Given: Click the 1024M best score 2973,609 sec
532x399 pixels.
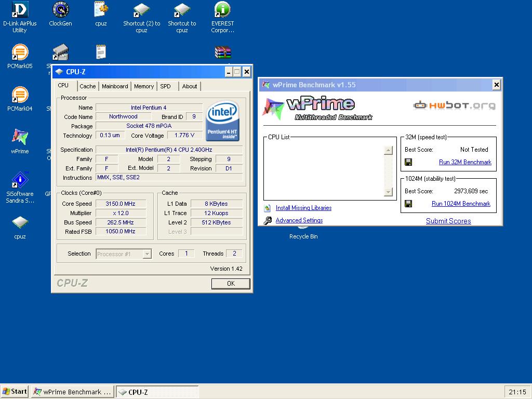Looking at the screenshot, I should tap(471, 191).
